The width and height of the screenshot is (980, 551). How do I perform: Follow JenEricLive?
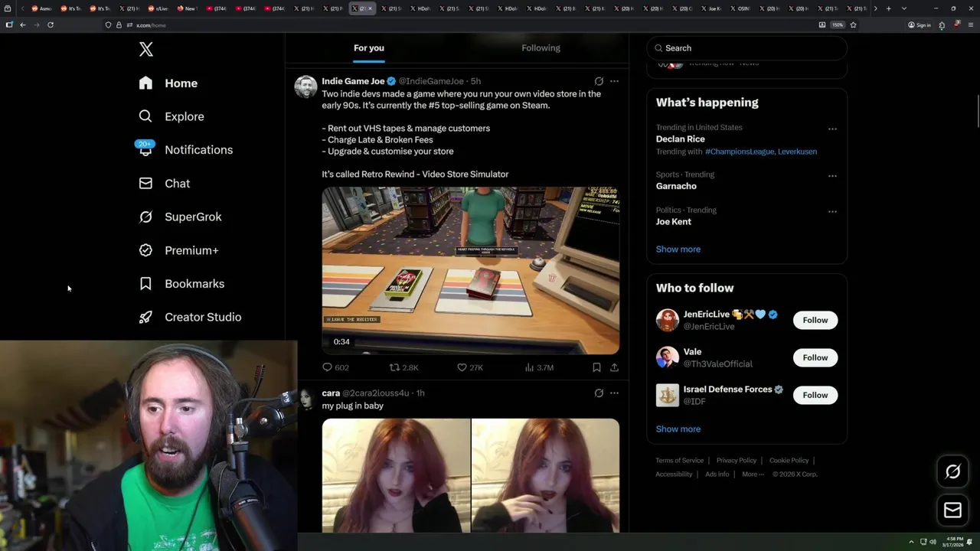[815, 320]
